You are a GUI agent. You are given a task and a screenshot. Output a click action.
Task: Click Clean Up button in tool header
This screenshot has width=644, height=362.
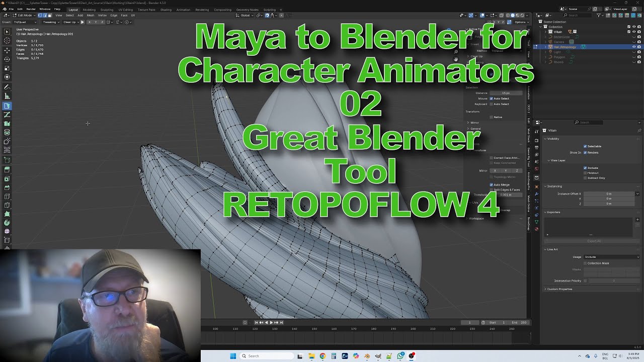70,22
